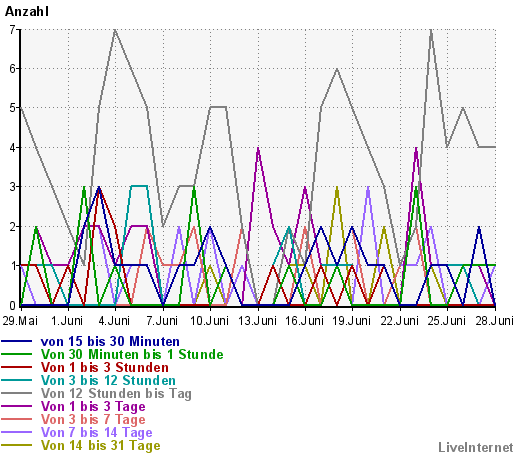The height and width of the screenshot is (457, 520).
Task: Click the salmon legend line swatch
Action: click(17, 419)
